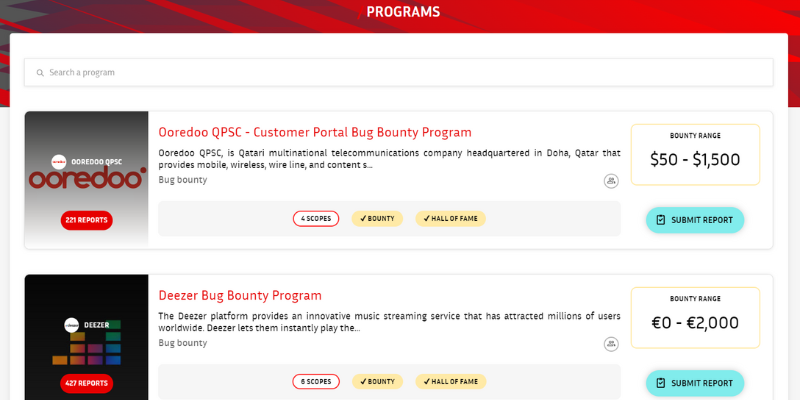Click the small Ooredoo round logo badge

pos(59,162)
